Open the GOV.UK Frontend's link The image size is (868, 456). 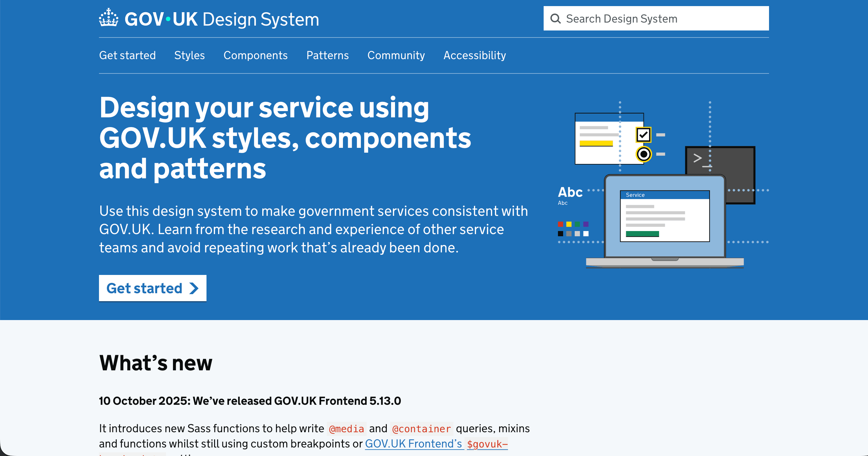(x=414, y=444)
